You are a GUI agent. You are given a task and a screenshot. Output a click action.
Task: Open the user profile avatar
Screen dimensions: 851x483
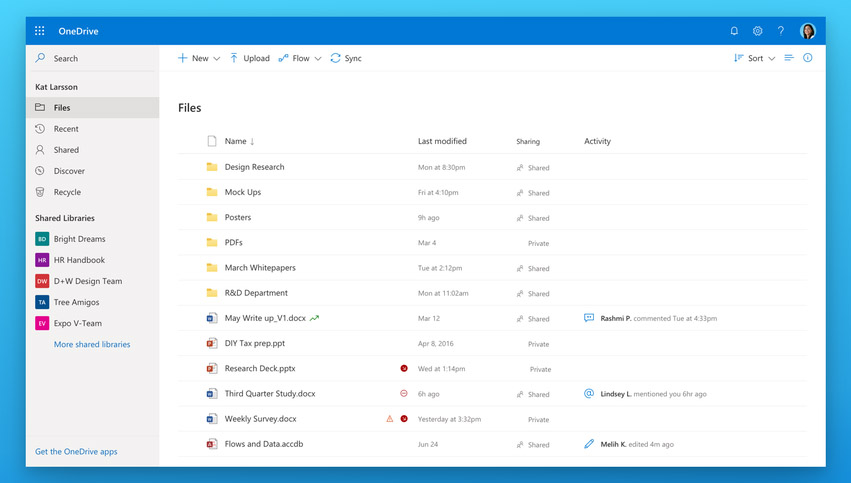click(x=808, y=31)
